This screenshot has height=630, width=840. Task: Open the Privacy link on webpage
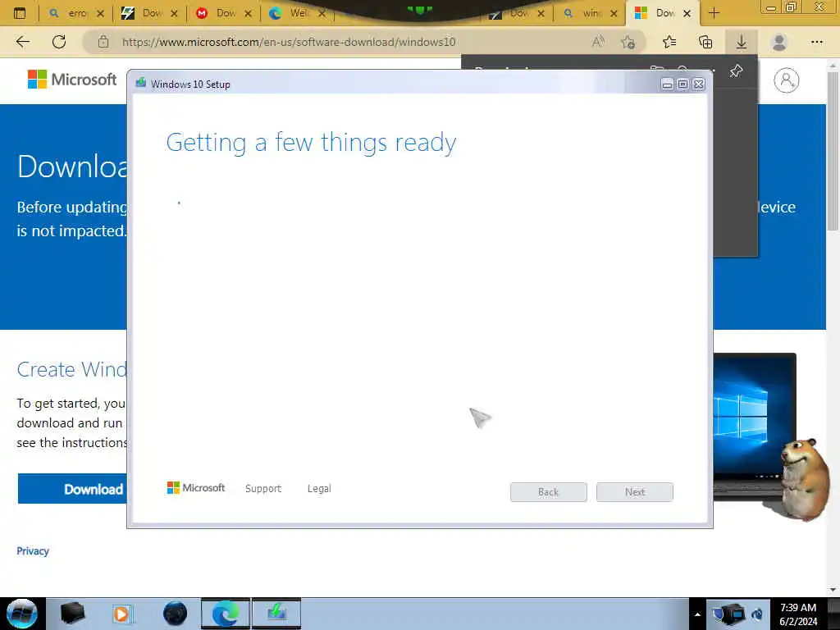coord(33,550)
